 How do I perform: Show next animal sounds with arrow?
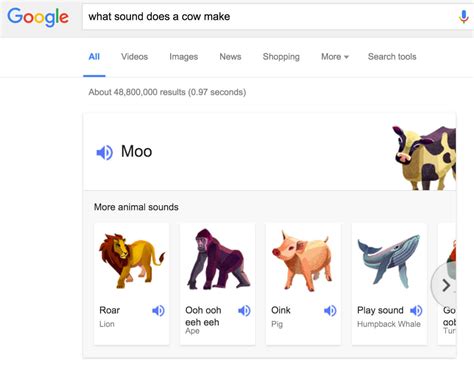pyautogui.click(x=446, y=285)
